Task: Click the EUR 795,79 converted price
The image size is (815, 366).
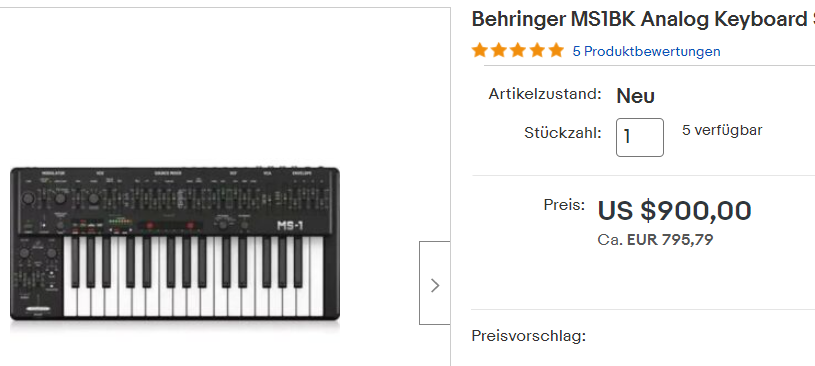Action: click(670, 240)
